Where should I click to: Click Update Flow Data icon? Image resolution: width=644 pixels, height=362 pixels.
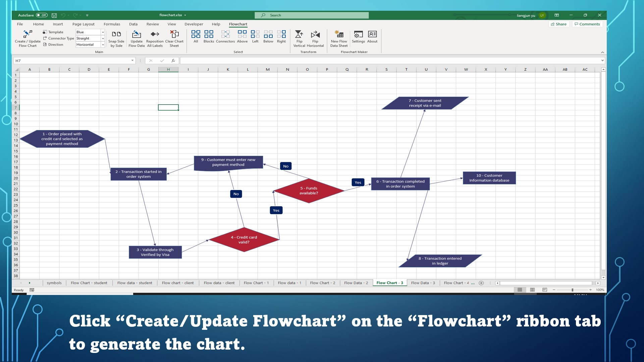pos(137,34)
